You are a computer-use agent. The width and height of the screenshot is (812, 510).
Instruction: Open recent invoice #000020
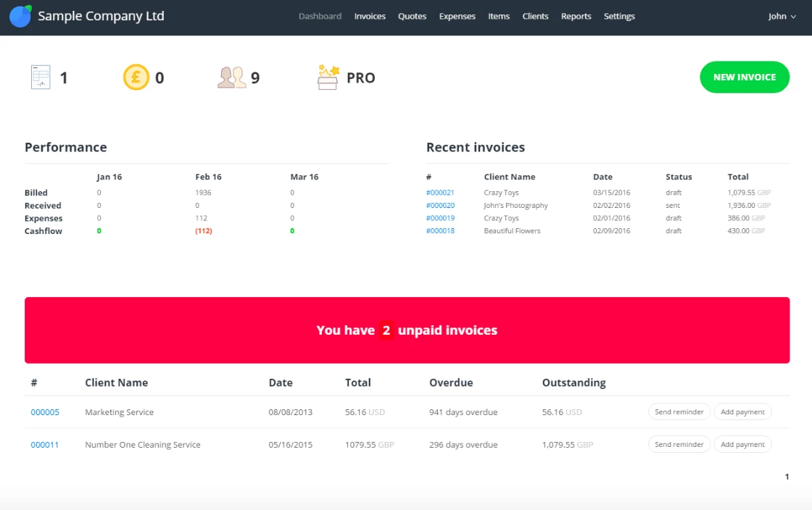(x=440, y=206)
